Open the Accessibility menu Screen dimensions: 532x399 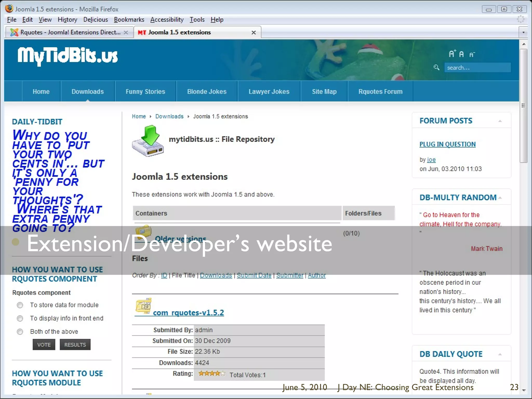167,19
